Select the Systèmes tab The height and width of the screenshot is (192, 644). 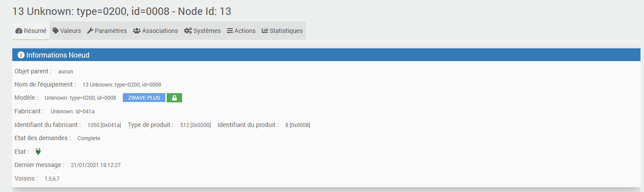coord(202,31)
